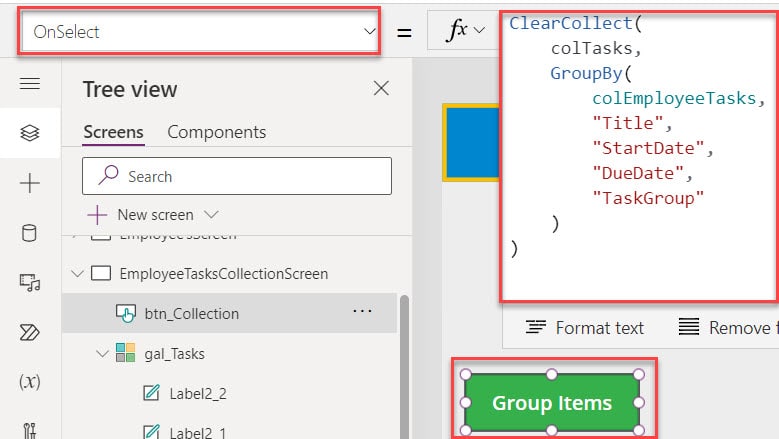This screenshot has width=779, height=439.
Task: Open the Variables (x) icon
Action: click(30, 381)
